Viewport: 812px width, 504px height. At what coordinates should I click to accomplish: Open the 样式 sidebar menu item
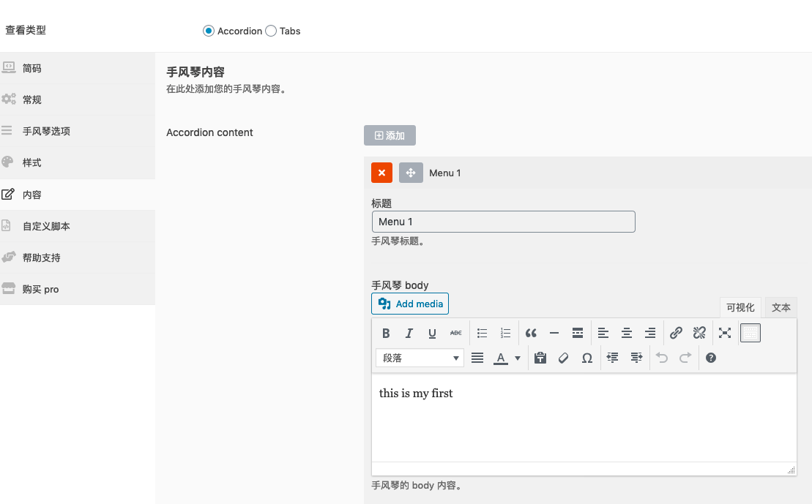coord(31,163)
